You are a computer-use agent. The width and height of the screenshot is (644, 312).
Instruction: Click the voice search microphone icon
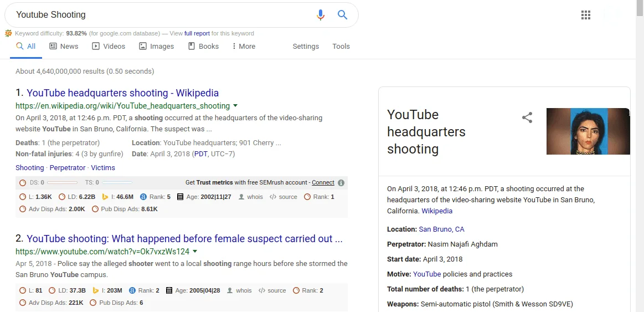coord(321,15)
